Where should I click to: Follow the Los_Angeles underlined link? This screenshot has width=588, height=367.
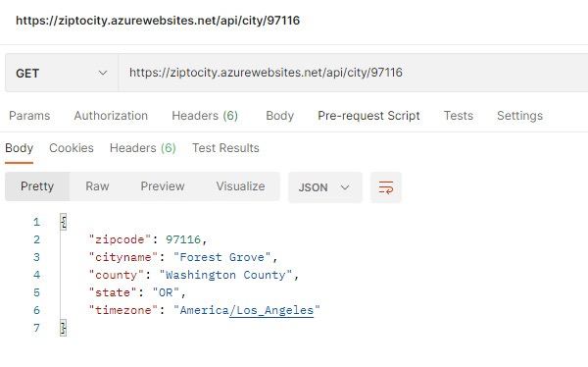pyautogui.click(x=271, y=310)
